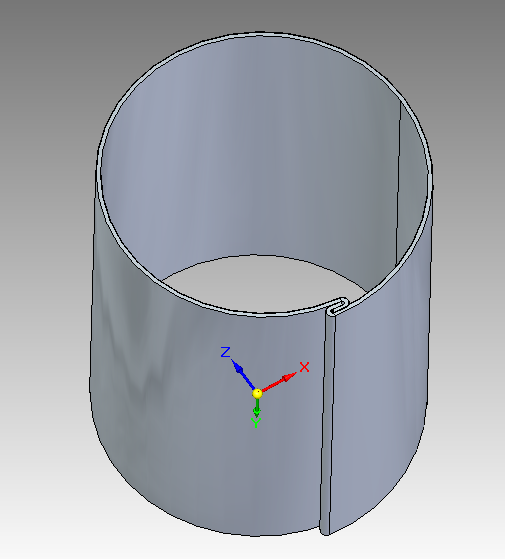Select the top rim edge at the back
The height and width of the screenshot is (559, 505).
[262, 34]
